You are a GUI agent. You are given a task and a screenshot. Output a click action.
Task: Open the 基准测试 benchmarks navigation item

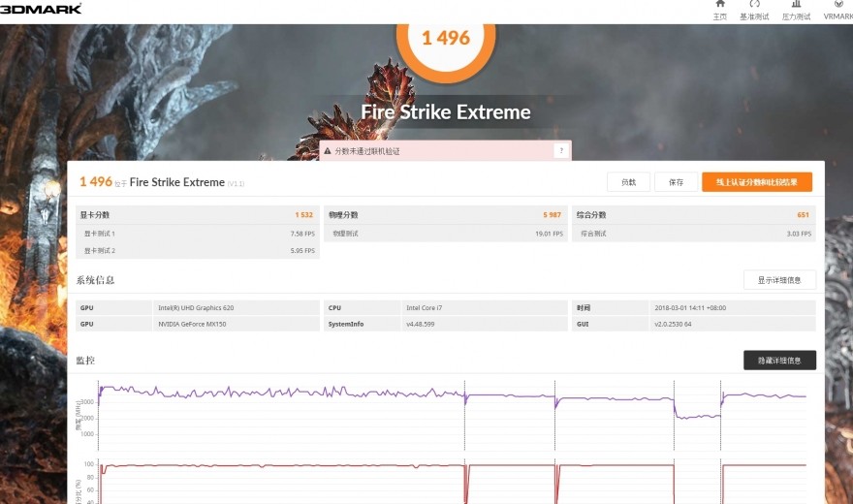[x=754, y=11]
